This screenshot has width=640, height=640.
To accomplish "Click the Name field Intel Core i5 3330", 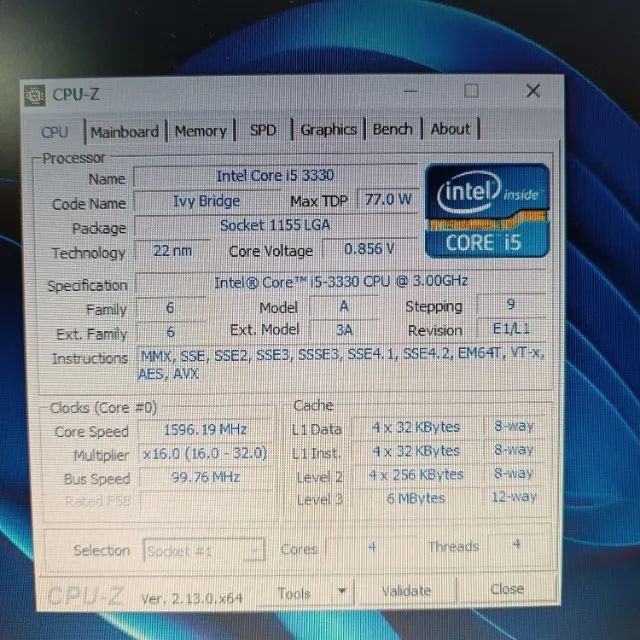I will pyautogui.click(x=275, y=176).
